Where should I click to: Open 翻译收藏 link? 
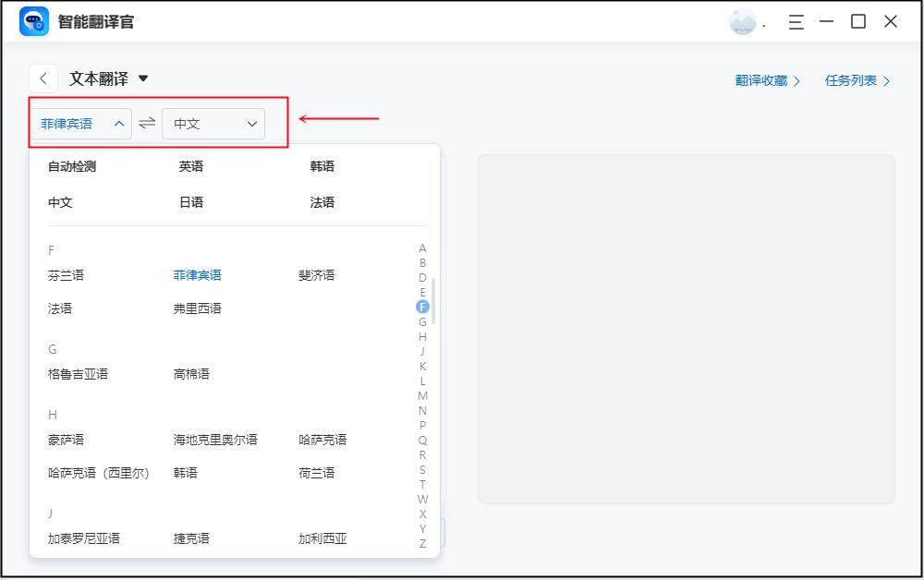(767, 80)
